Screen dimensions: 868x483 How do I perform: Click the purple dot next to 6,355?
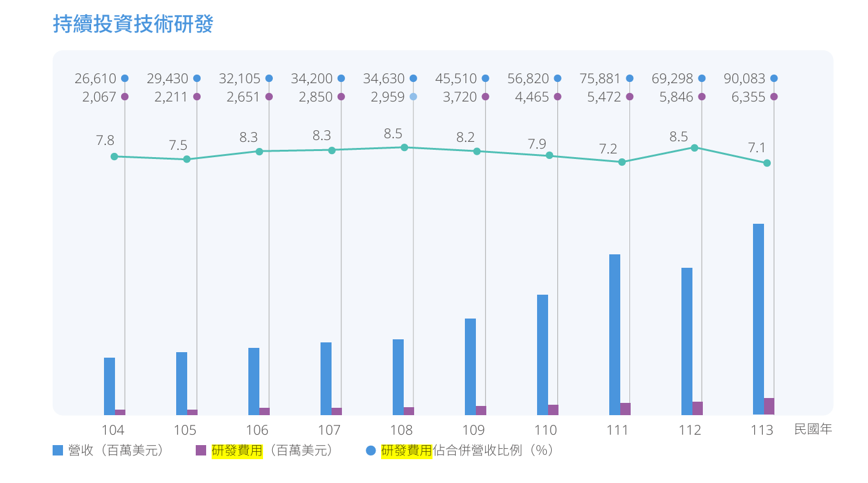click(774, 97)
